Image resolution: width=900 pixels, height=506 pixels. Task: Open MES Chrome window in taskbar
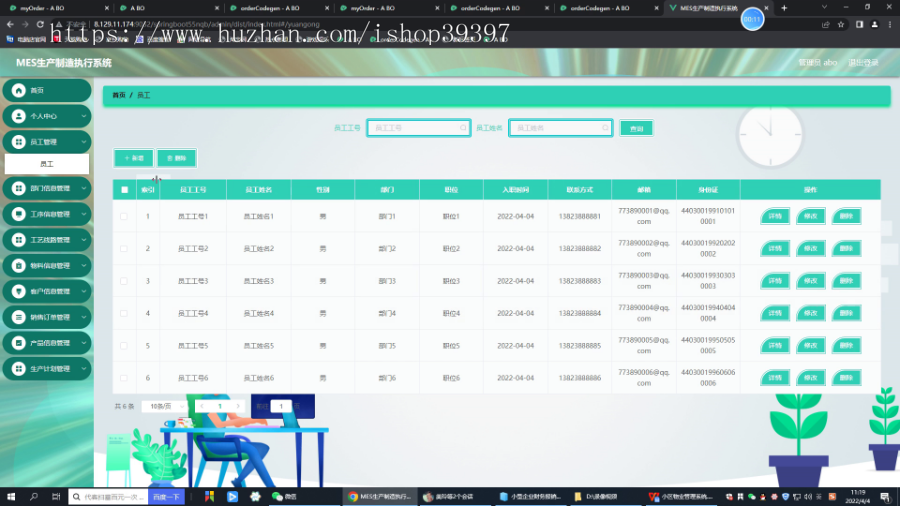[380, 497]
